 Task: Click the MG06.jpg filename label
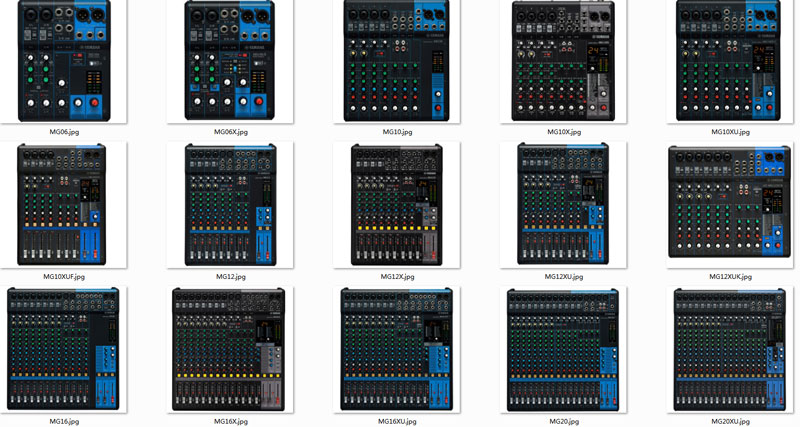click(64, 132)
